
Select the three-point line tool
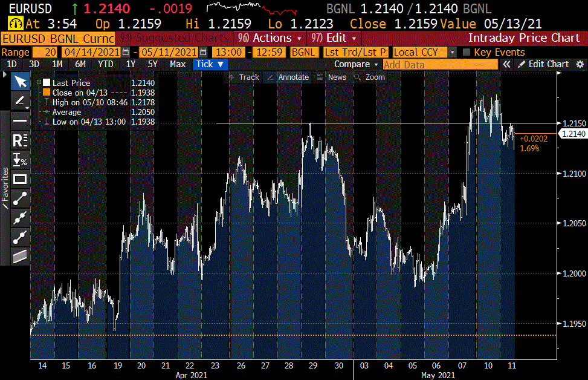pos(21,218)
